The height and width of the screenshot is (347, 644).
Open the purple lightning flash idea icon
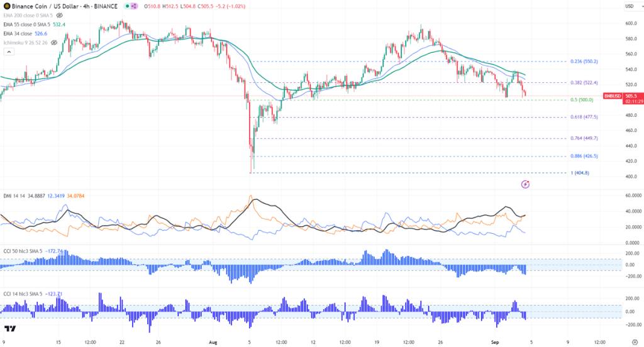coord(525,184)
